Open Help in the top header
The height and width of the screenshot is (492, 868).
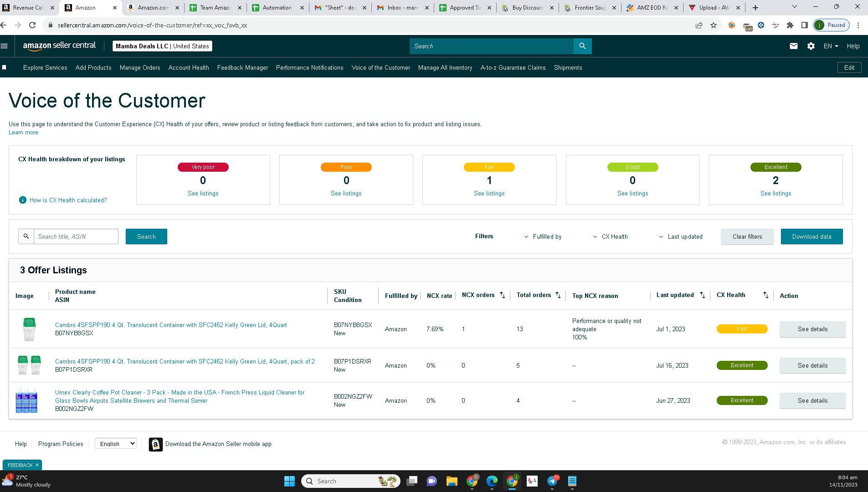pos(853,46)
